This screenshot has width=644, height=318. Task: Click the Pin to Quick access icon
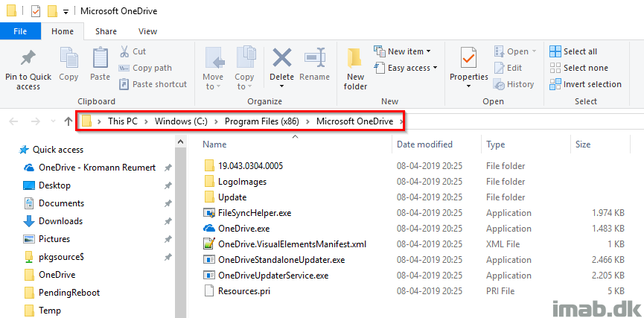pos(28,59)
